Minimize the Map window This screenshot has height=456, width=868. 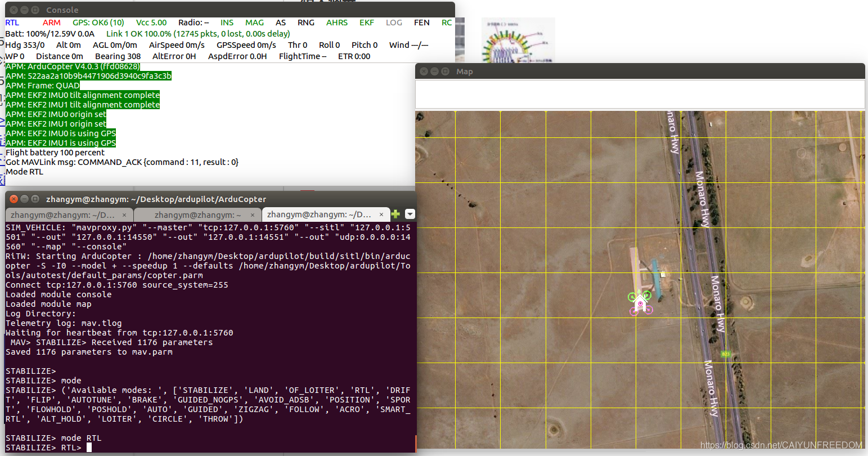(x=435, y=71)
